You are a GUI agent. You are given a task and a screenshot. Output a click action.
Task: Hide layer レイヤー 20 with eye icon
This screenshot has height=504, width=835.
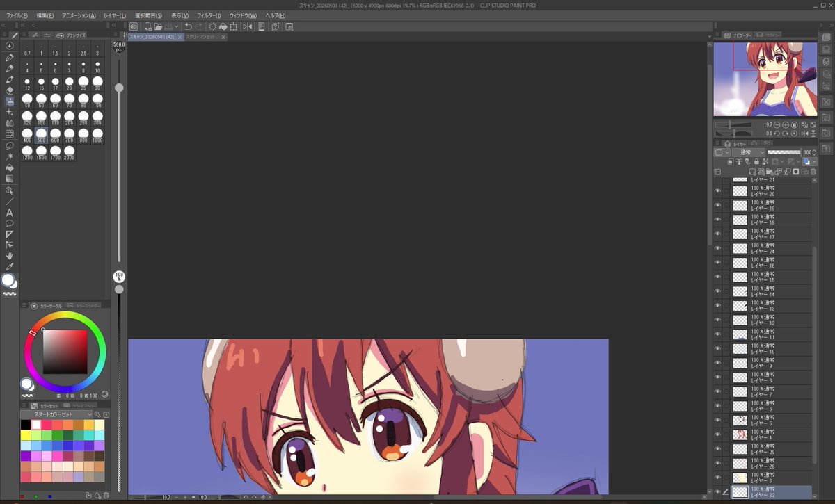[718, 190]
